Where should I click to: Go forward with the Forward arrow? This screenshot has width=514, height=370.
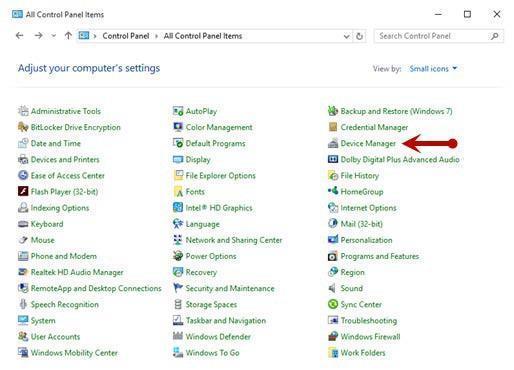(x=39, y=35)
